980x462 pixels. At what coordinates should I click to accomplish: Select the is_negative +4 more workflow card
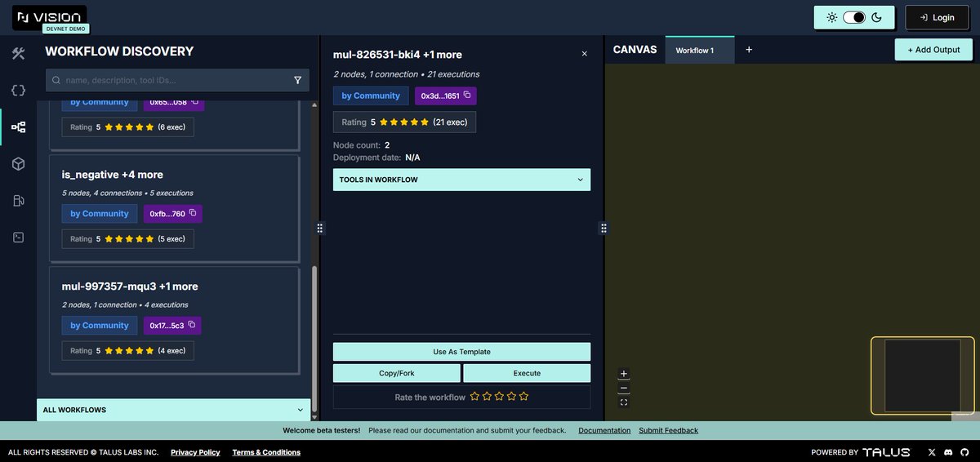point(174,208)
